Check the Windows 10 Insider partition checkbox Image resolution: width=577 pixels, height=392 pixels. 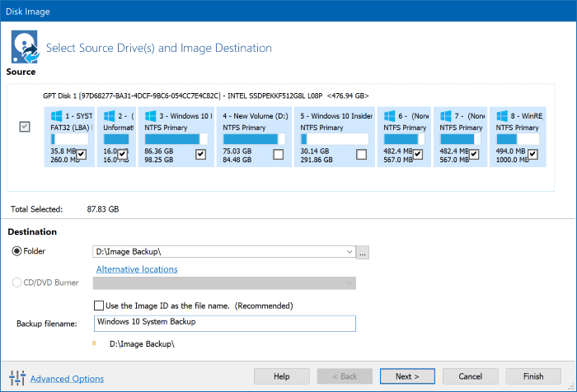(362, 155)
